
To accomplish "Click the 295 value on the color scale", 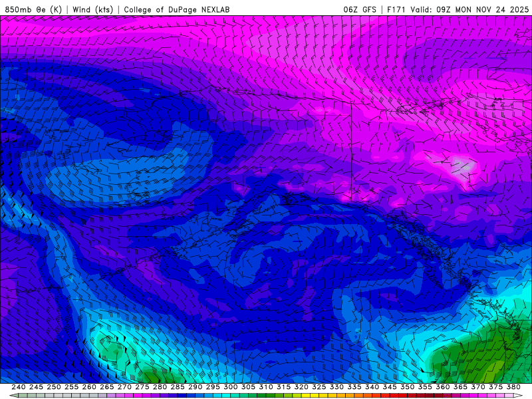I will (x=213, y=387).
